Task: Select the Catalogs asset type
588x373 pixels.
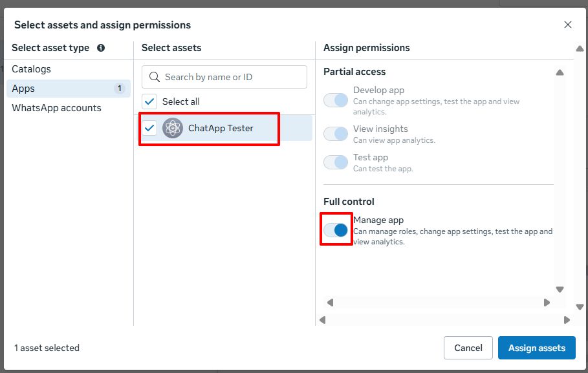Action: click(31, 69)
